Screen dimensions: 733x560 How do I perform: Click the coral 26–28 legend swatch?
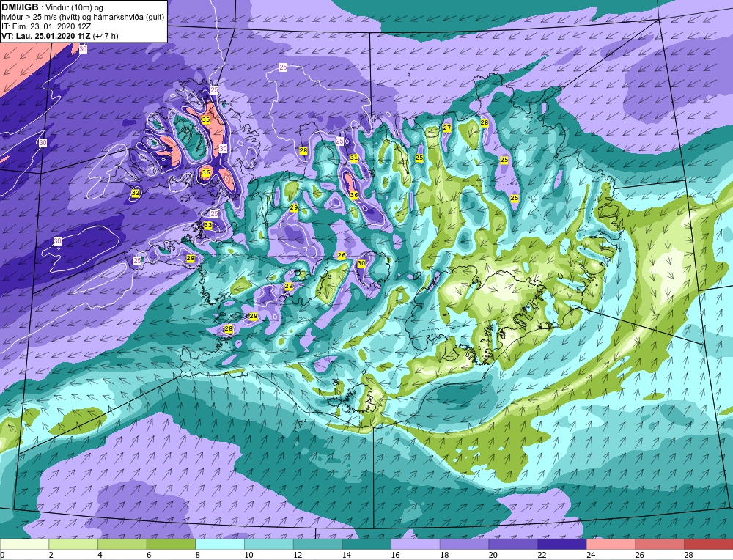[x=660, y=544]
